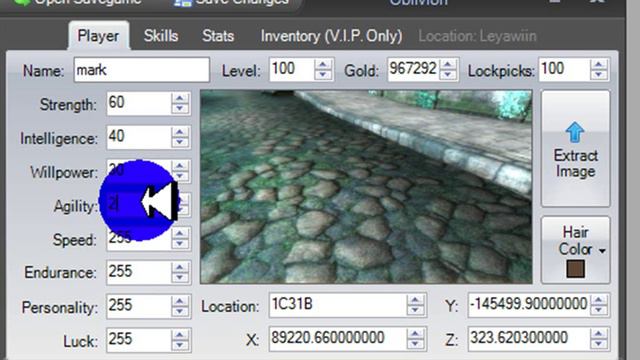Increase Intelligence with the up arrow
Viewport: 640px width, 360px height.
(180, 132)
